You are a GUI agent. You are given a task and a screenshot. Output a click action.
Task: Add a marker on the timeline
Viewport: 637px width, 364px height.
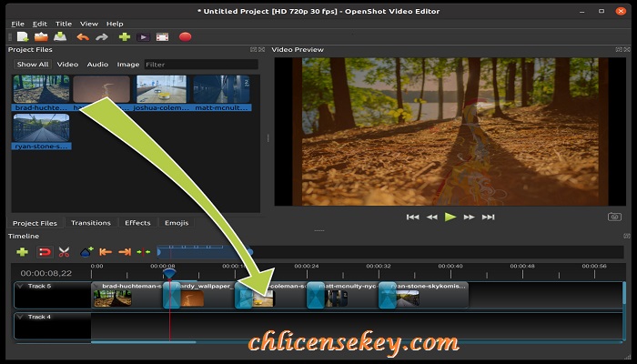(x=86, y=252)
